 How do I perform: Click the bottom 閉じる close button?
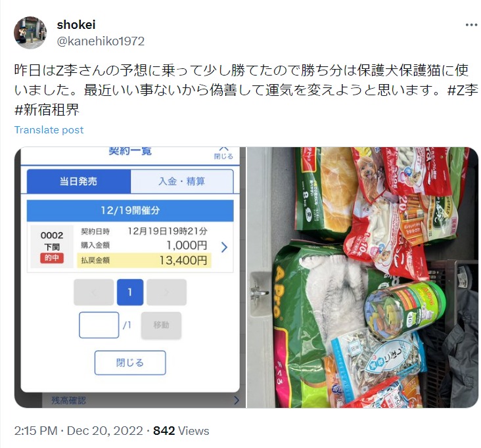(x=130, y=363)
